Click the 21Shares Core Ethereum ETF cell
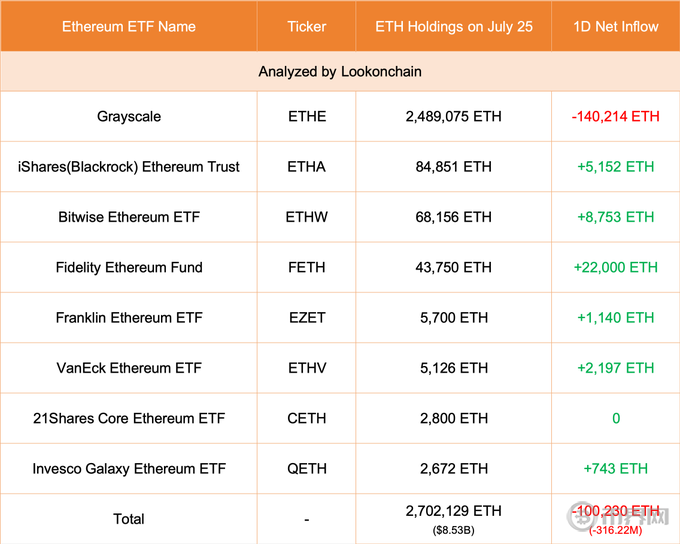The image size is (680, 544). pos(129,418)
